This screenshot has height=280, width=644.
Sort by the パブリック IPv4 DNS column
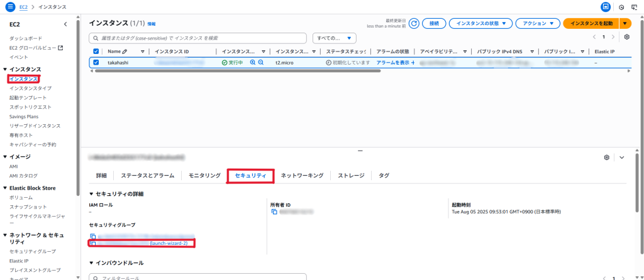click(532, 51)
